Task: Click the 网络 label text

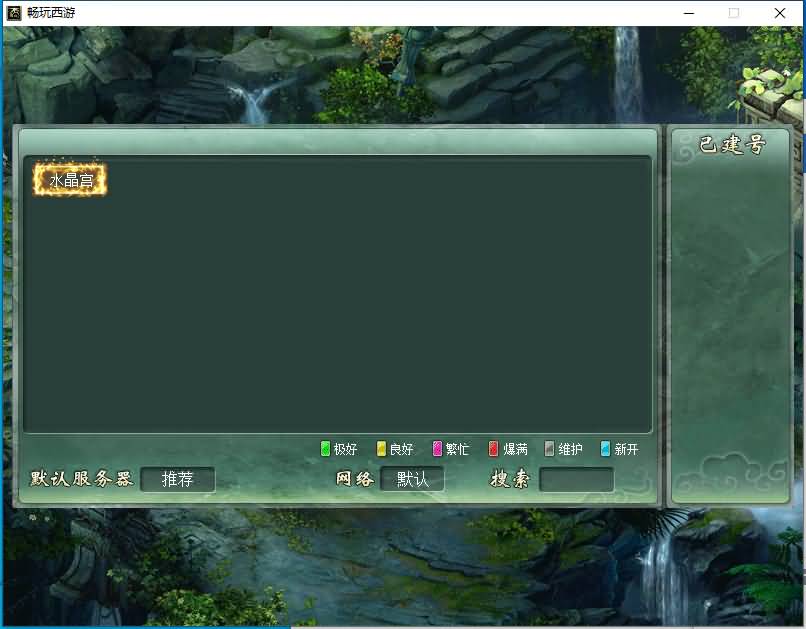Action: [x=354, y=479]
